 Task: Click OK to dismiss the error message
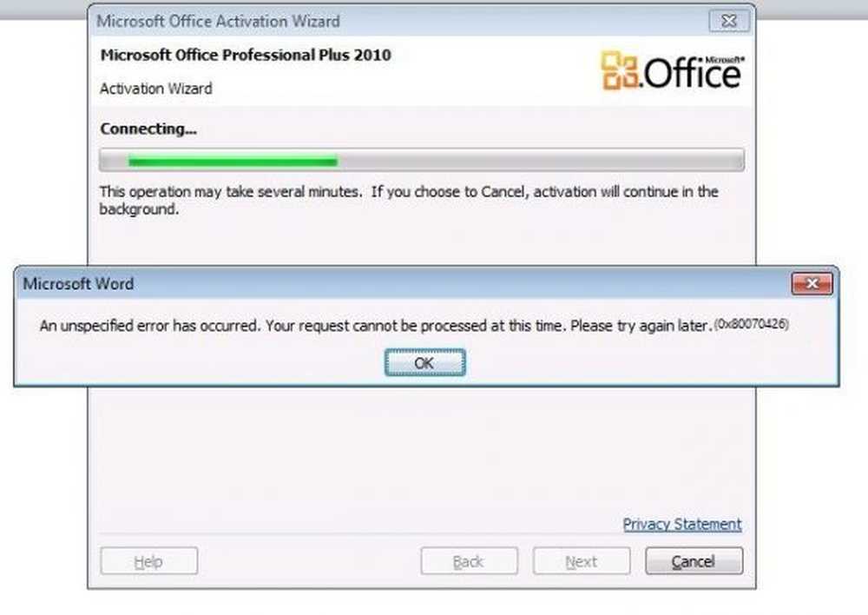pyautogui.click(x=424, y=363)
